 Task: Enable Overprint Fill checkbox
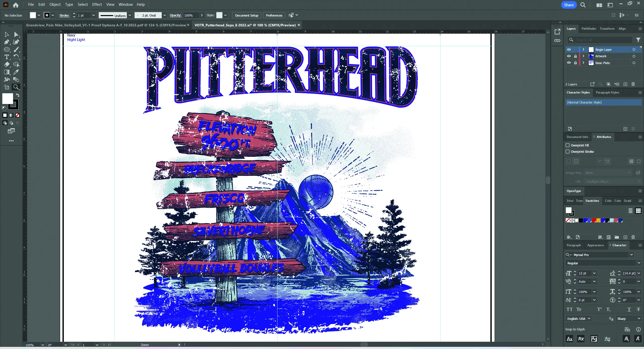tap(568, 145)
